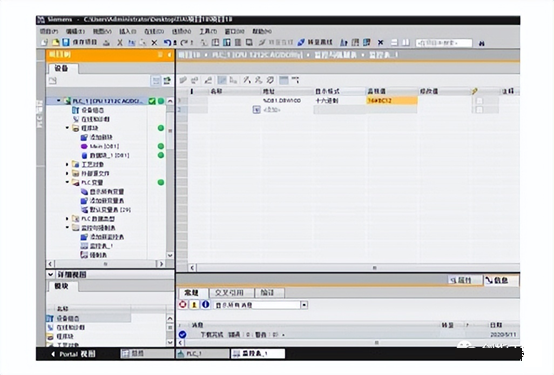This screenshot has width=554, height=375.
Task: Click the binoculars search icon
Action: [481, 43]
